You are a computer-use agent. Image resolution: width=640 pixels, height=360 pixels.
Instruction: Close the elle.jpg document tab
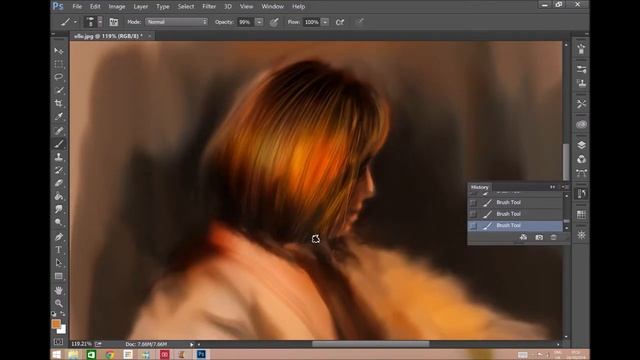pos(149,36)
